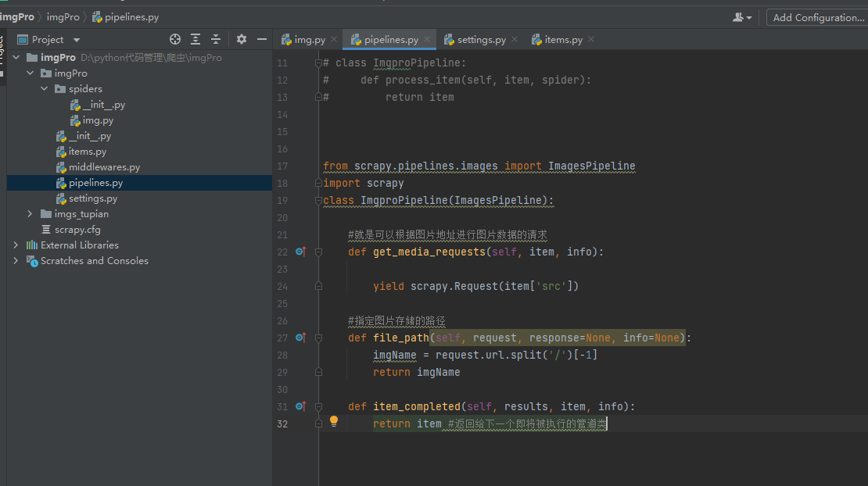Click the Expand All icon in Project panel
This screenshot has width=868, height=486.
[x=195, y=39]
